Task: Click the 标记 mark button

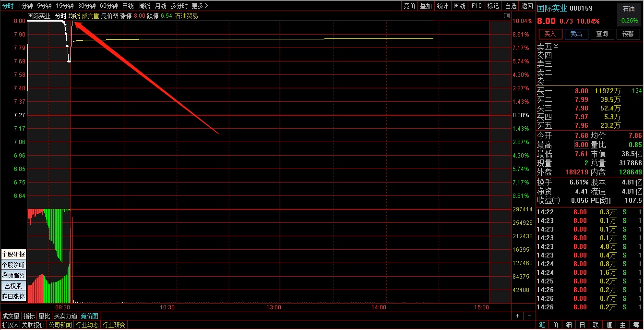Action: (x=493, y=6)
